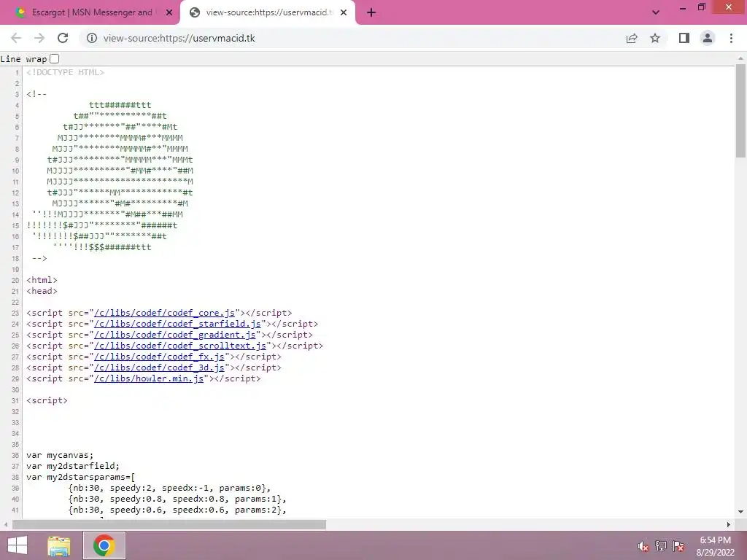This screenshot has width=747, height=560.
Task: Open Chrome three-dot menu
Action: pyautogui.click(x=731, y=38)
